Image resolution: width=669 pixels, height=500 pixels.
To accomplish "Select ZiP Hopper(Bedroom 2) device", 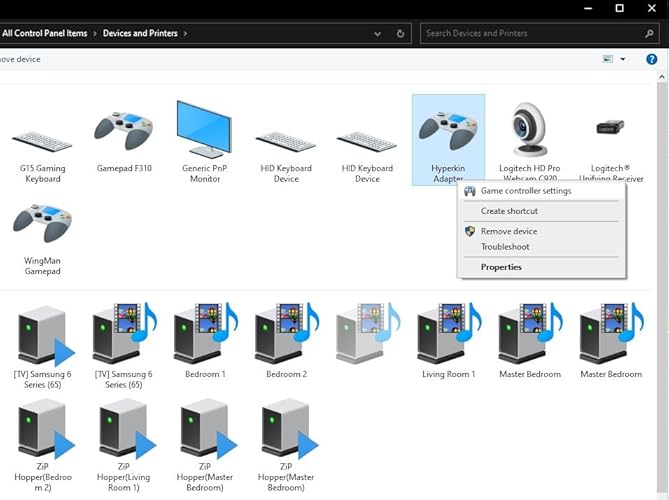I will coord(42,445).
